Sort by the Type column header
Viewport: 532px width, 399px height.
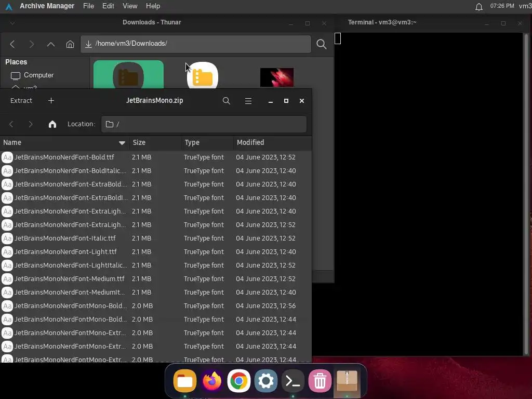pos(207,142)
